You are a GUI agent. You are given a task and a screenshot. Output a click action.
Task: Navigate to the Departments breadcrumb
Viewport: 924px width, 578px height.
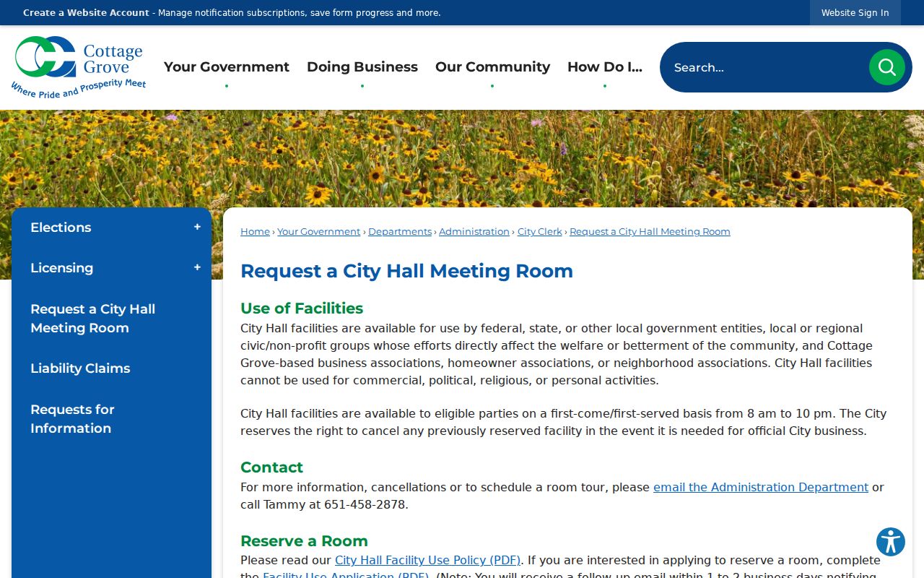pyautogui.click(x=400, y=232)
